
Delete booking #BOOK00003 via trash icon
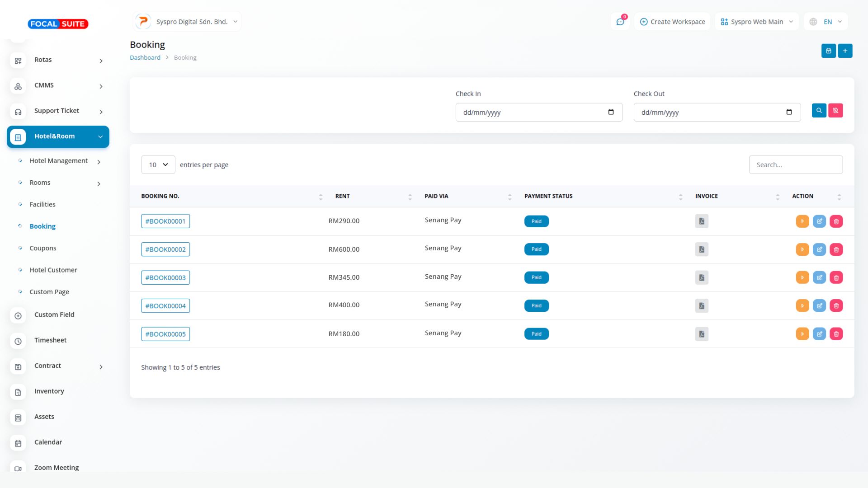[x=836, y=278]
